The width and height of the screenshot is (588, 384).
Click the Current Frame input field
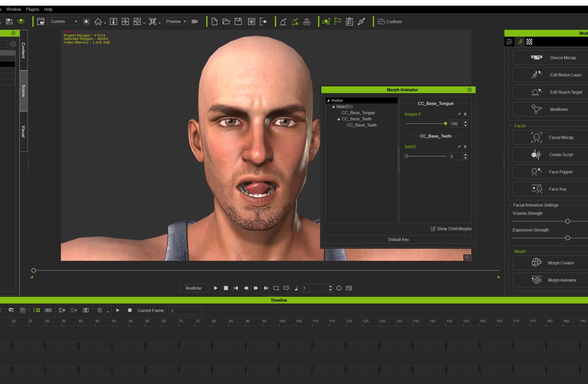click(185, 311)
